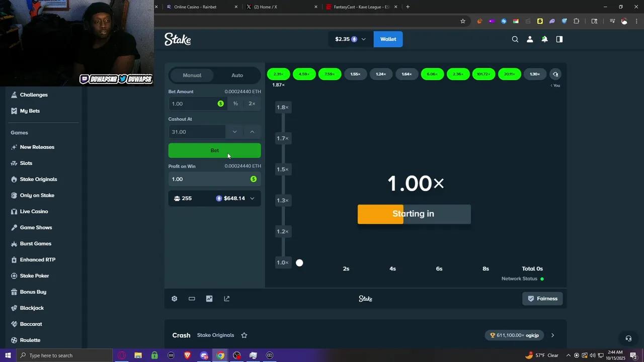Open Stake Poker in the sidebar
The height and width of the screenshot is (362, 644).
34,276
